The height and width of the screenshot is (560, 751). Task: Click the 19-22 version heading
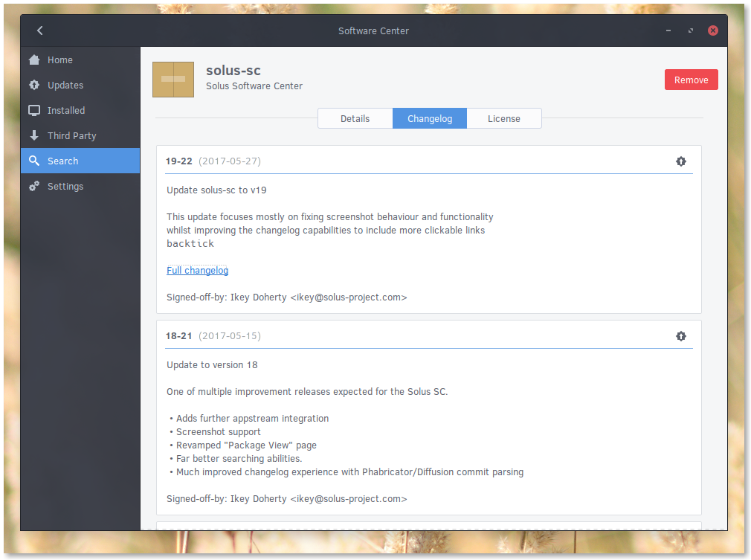tap(178, 161)
